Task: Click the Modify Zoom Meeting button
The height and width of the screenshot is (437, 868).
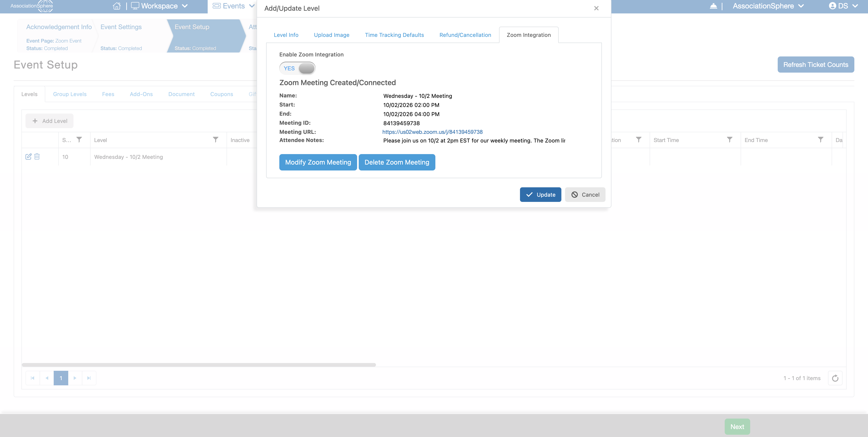Action: [318, 162]
